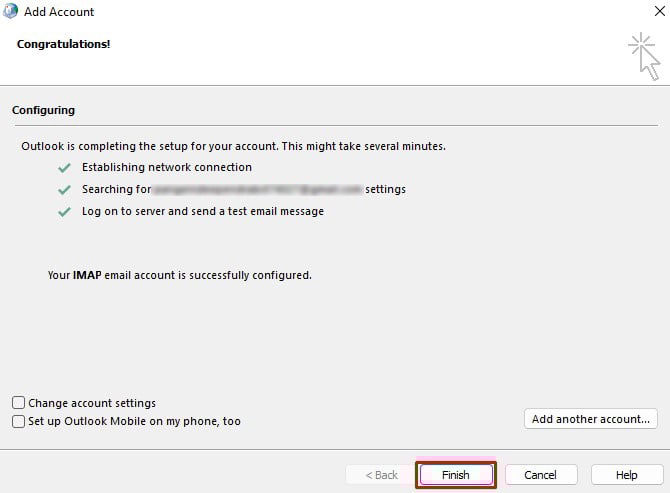Close the Add Account dialog

pyautogui.click(x=659, y=11)
